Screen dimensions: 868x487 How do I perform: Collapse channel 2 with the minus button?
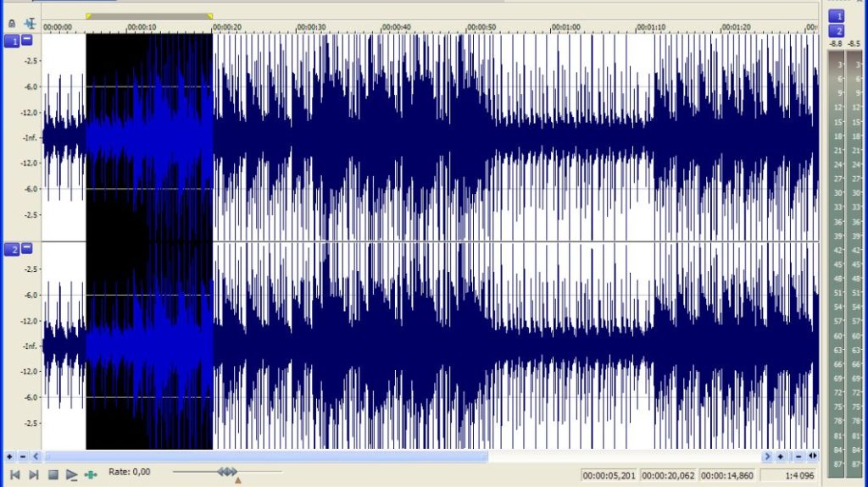(26, 248)
